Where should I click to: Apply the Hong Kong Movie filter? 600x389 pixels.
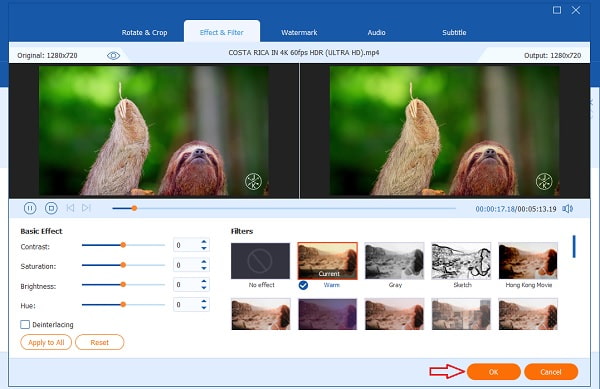(x=528, y=261)
